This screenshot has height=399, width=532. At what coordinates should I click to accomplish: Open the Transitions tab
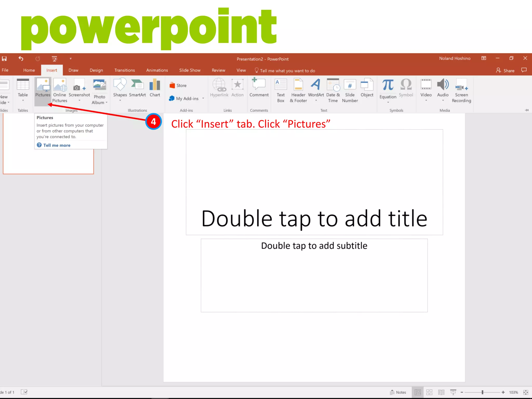click(x=125, y=70)
